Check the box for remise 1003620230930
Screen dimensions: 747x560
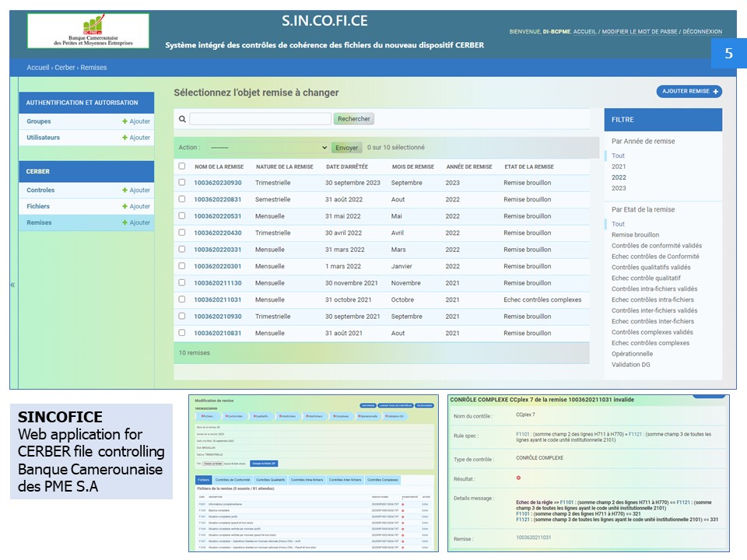(x=182, y=182)
